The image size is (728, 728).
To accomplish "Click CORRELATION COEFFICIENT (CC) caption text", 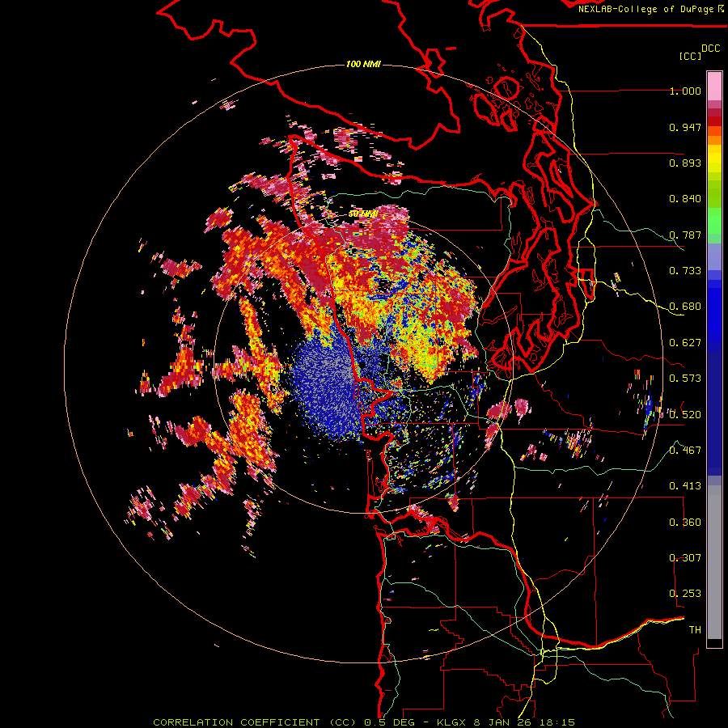I will [x=255, y=722].
